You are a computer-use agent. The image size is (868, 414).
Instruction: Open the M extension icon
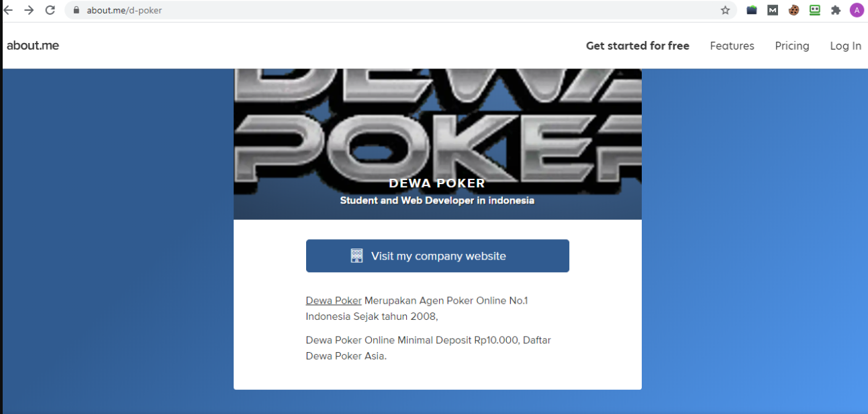tap(773, 10)
